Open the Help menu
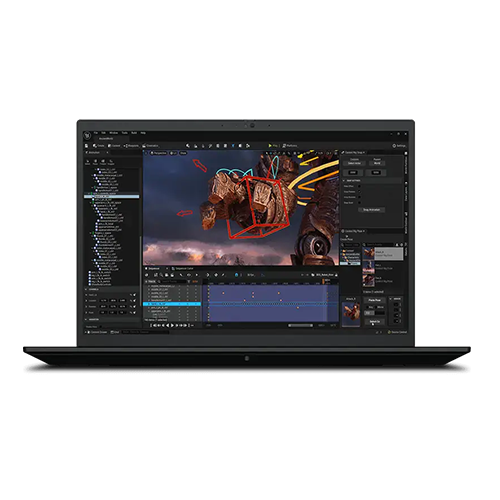 click(143, 133)
